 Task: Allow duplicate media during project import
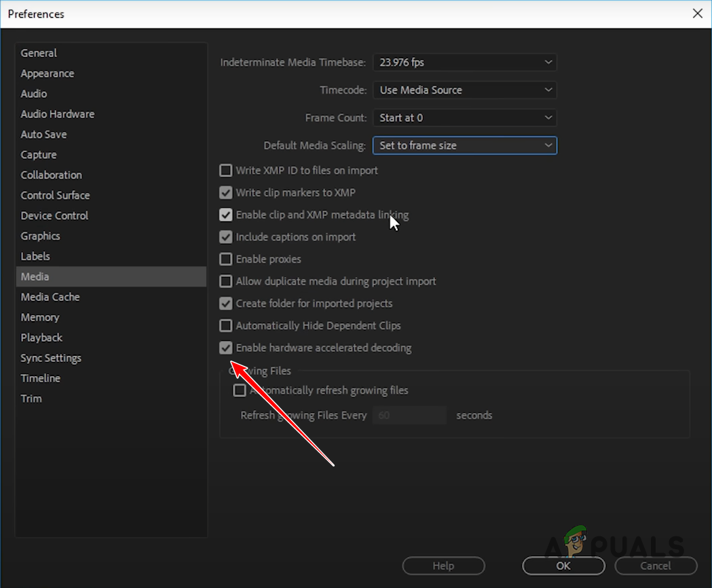[x=225, y=281]
